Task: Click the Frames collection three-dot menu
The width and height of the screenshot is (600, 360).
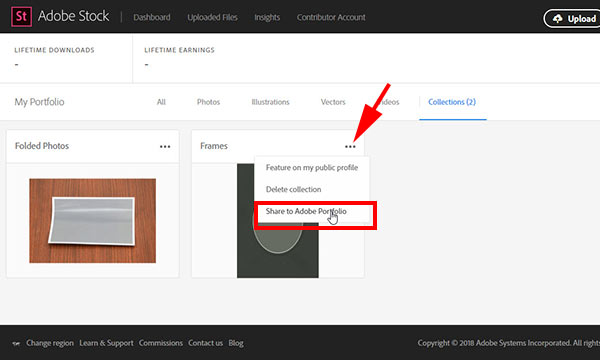Action: click(x=350, y=147)
